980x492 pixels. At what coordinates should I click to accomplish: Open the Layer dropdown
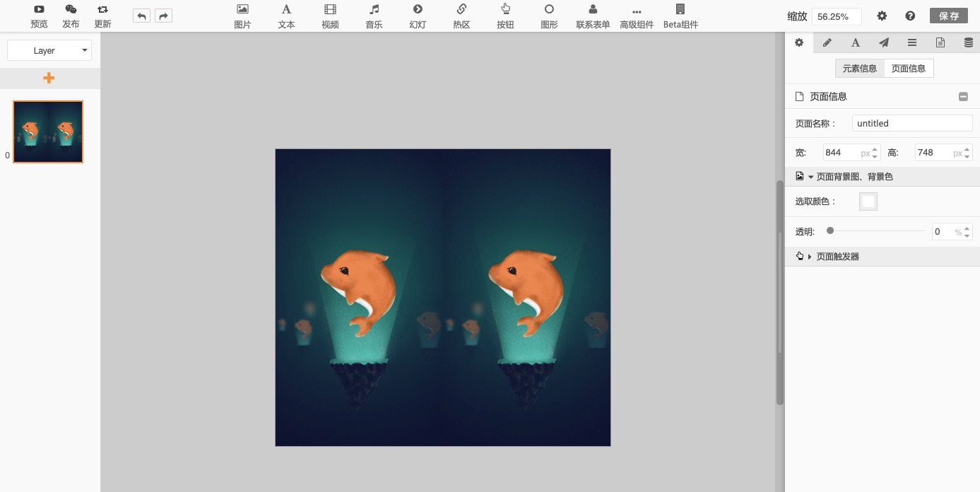[49, 51]
